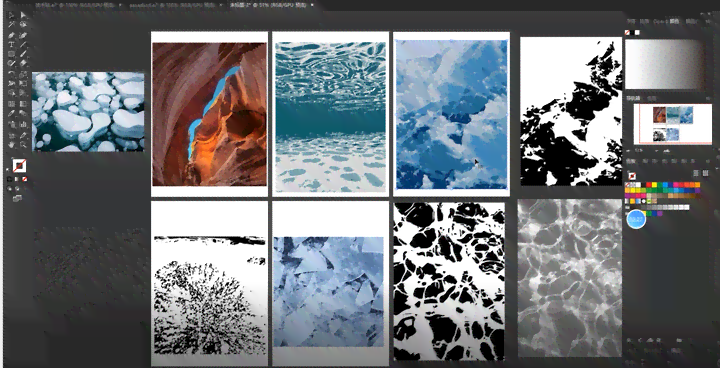Select the black cracked-pattern artboard artwork
The image size is (720, 368).
click(x=449, y=281)
